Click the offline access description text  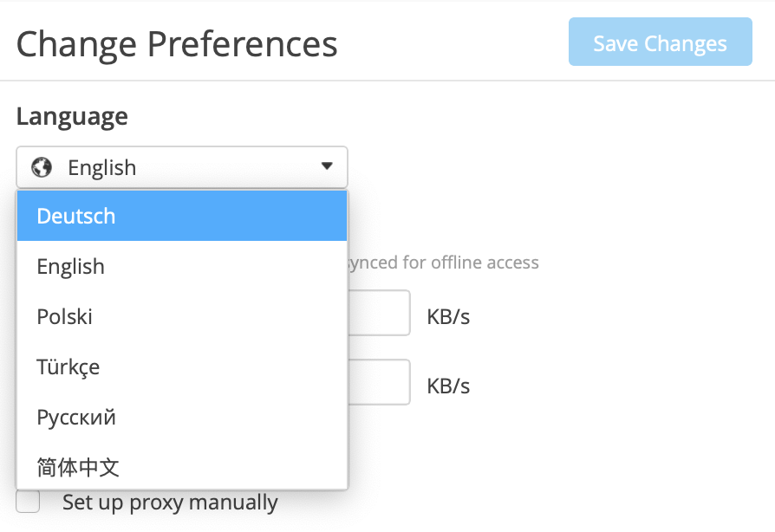443,263
